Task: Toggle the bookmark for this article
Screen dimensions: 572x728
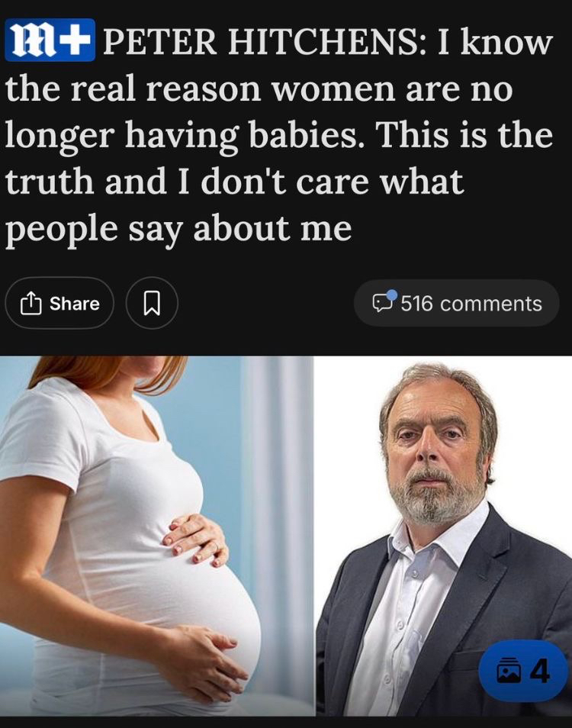Action: coord(152,303)
